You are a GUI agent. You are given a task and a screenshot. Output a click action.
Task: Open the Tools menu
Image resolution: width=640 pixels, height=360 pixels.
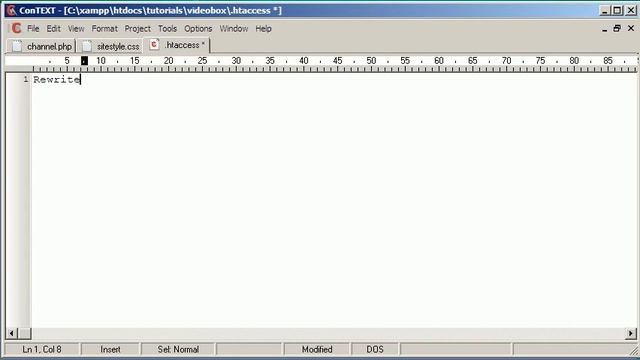click(167, 29)
